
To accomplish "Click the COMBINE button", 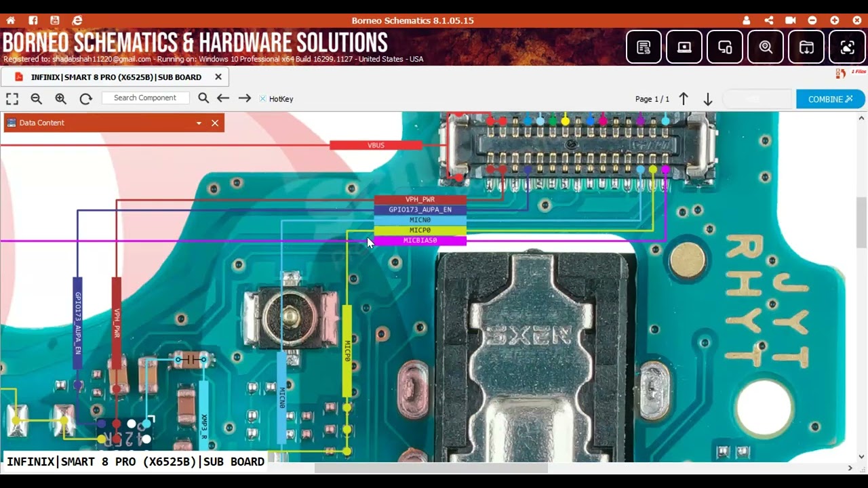I will click(x=831, y=99).
